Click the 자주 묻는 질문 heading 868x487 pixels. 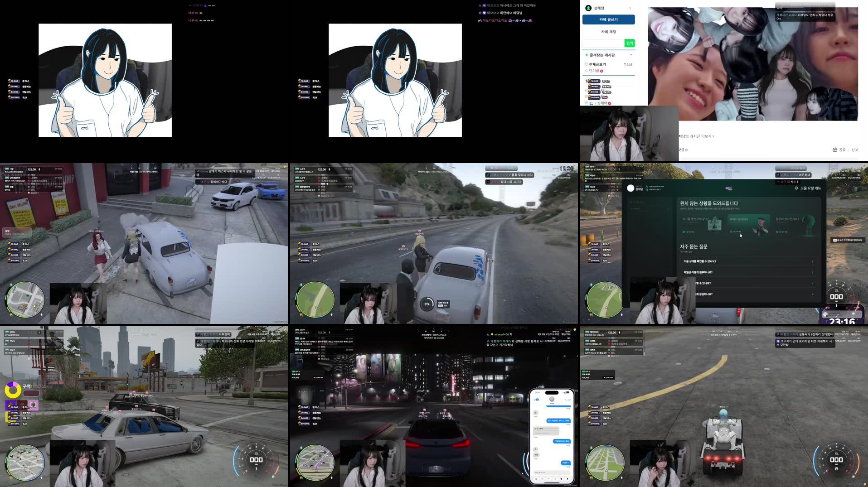tap(693, 246)
